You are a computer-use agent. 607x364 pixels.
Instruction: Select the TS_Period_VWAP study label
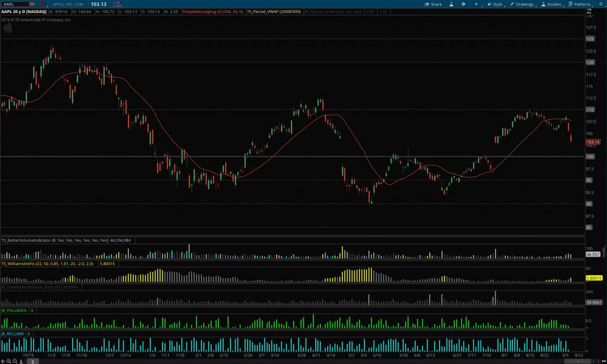coord(274,12)
